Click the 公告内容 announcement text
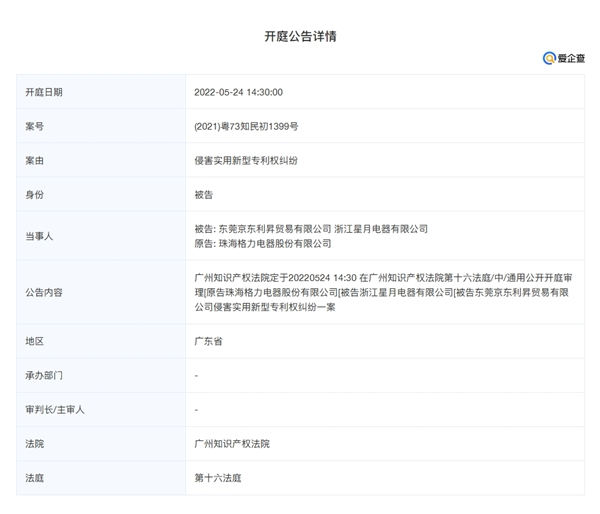This screenshot has height=514, width=600. 383,292
